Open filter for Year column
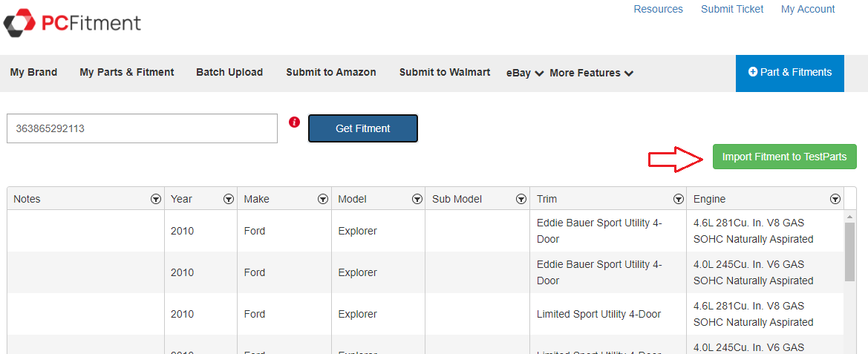This screenshot has width=868, height=354. (x=229, y=199)
